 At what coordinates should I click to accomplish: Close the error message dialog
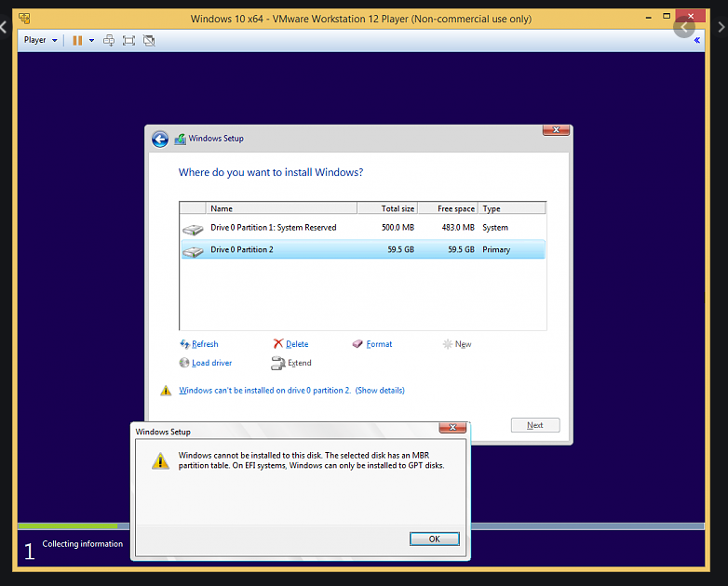pyautogui.click(x=452, y=427)
